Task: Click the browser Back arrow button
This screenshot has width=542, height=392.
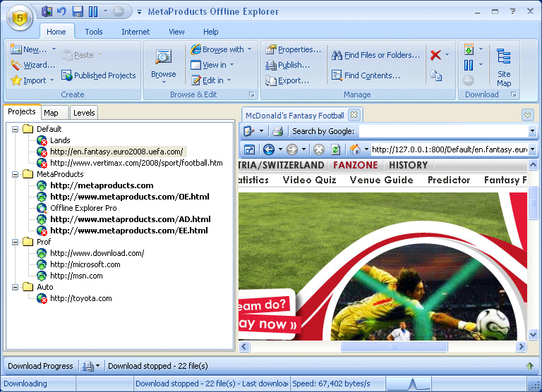Action: click(x=269, y=149)
